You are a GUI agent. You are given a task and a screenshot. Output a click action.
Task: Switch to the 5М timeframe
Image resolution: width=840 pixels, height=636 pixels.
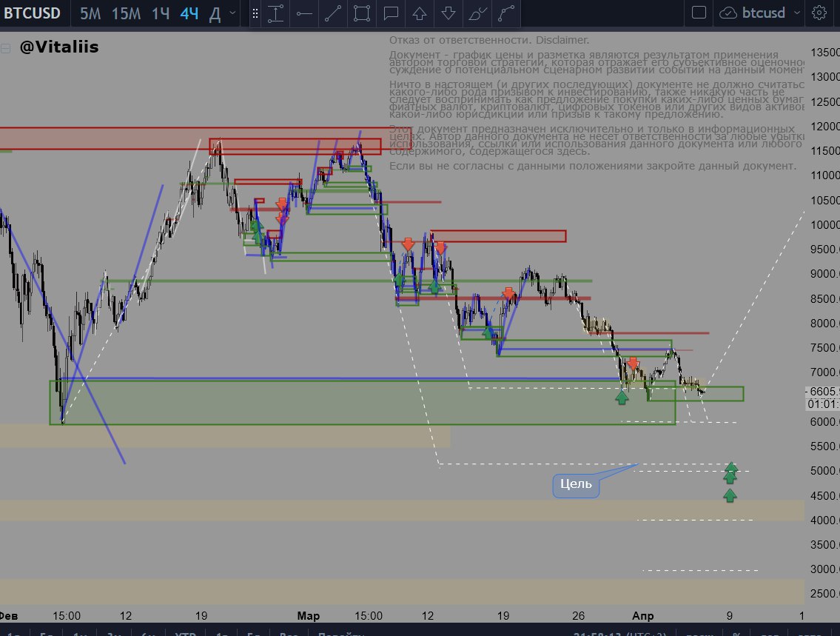pyautogui.click(x=90, y=13)
